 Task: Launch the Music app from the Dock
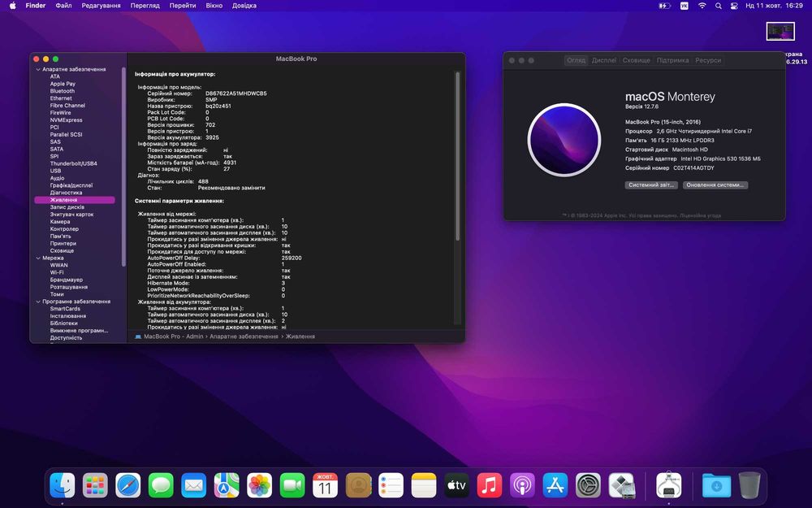tap(490, 486)
